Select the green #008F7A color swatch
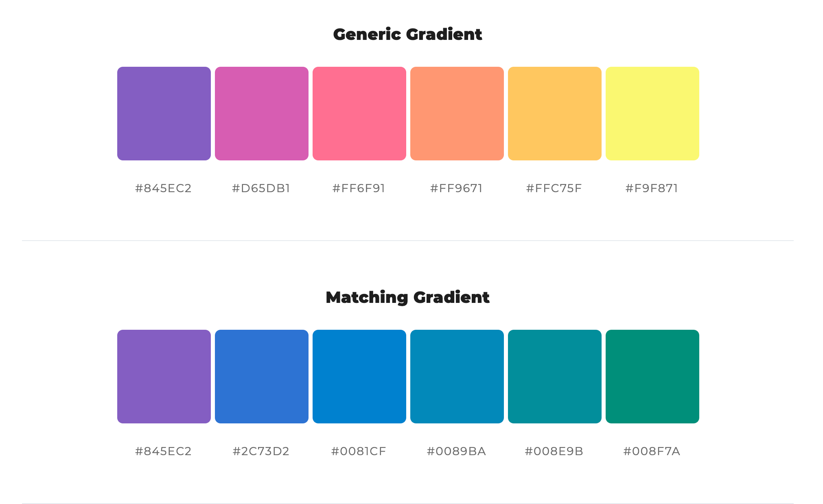 coord(652,377)
